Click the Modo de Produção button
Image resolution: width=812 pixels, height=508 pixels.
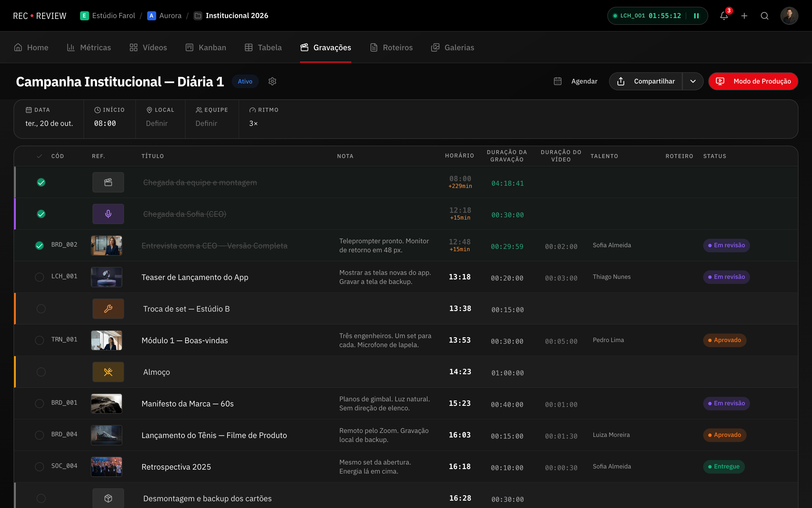pos(753,81)
